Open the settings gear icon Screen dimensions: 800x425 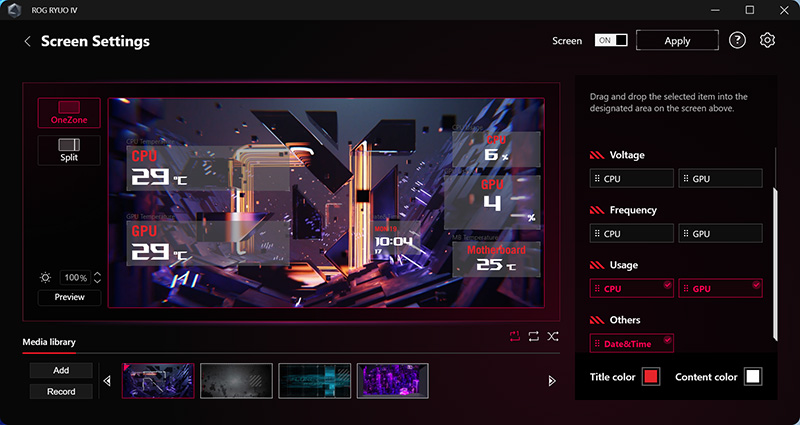tap(767, 40)
